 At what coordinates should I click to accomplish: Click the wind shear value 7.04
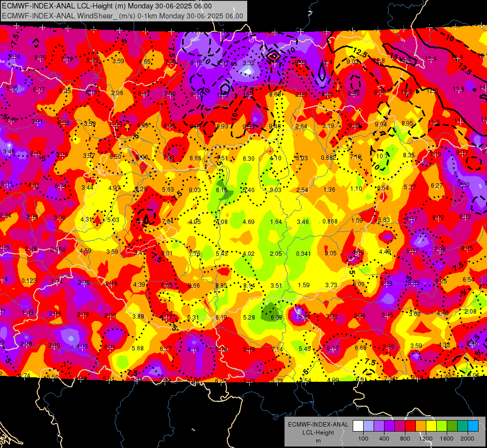click(168, 222)
